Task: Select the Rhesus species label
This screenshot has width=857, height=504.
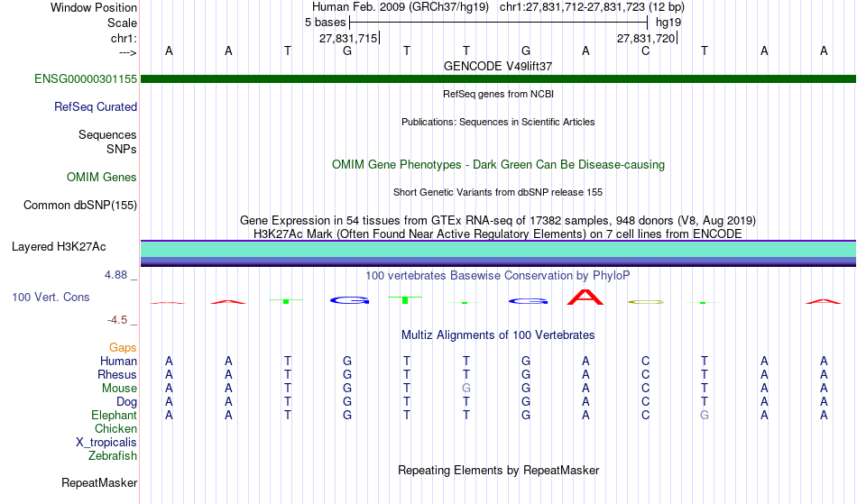Action: 117,374
